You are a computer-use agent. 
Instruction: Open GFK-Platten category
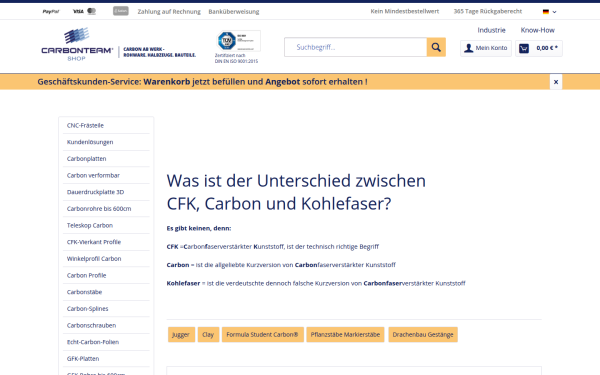click(106, 359)
